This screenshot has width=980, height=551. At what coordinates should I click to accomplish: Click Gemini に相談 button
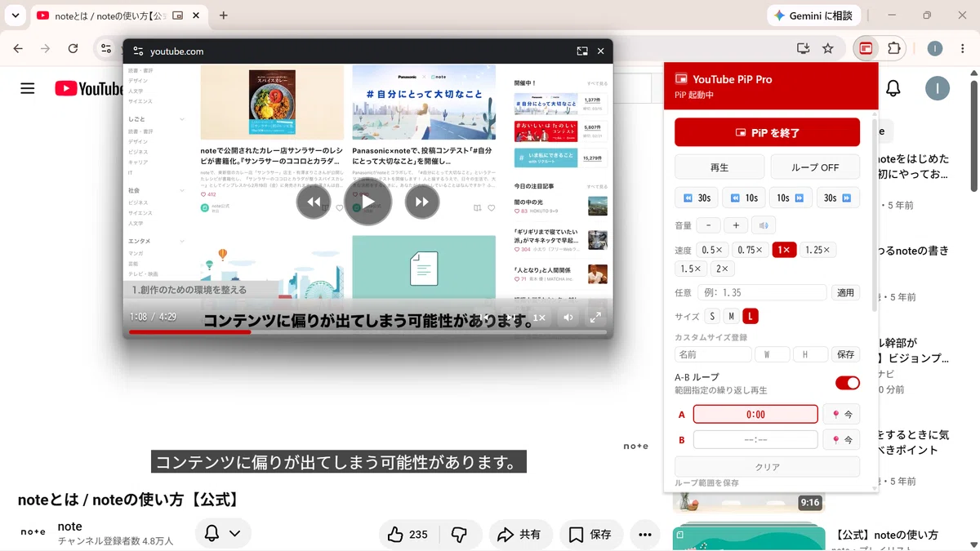click(813, 16)
